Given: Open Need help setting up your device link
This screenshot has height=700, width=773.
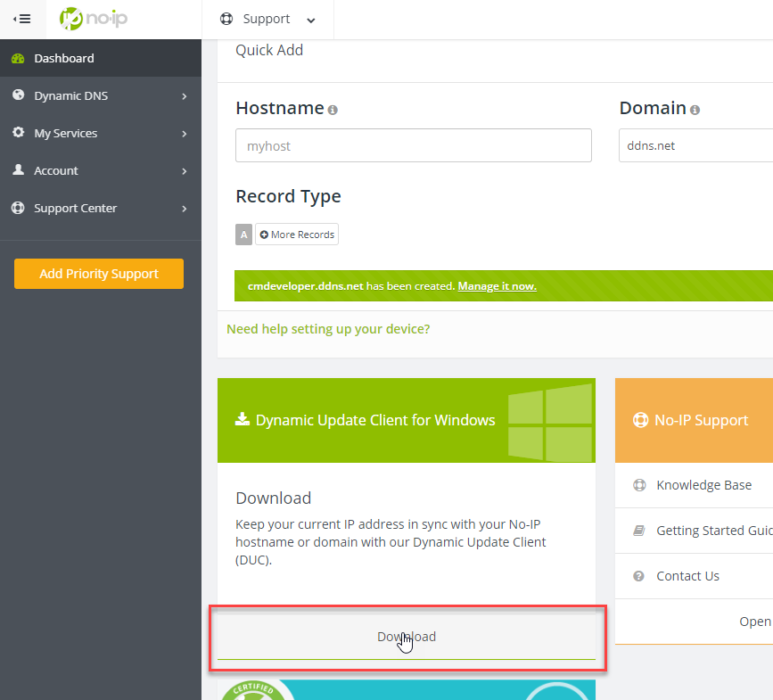Looking at the screenshot, I should (328, 329).
